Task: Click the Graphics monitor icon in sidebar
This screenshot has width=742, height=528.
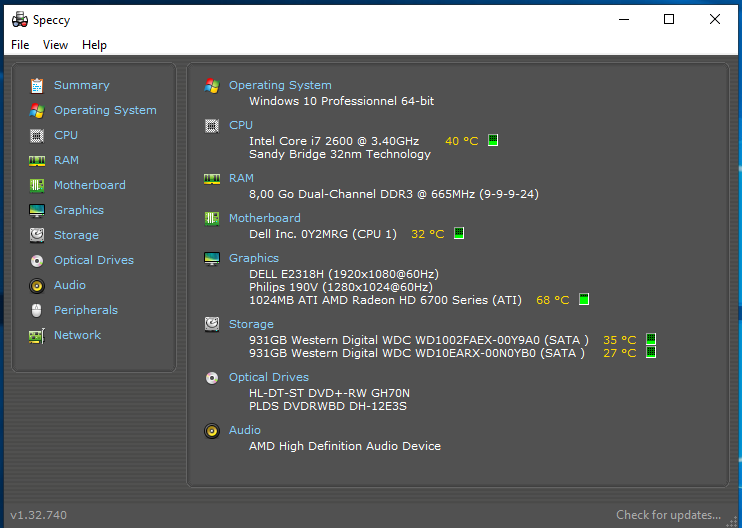Action: coord(37,210)
